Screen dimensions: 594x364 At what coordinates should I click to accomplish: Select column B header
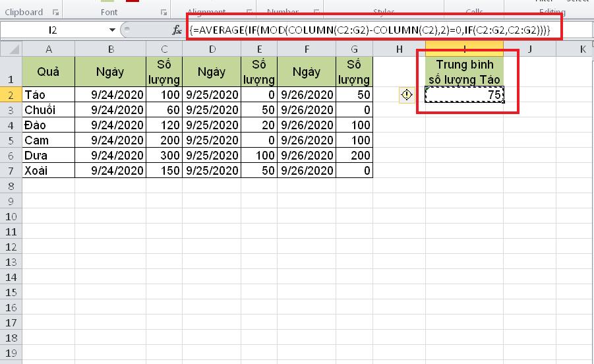click(x=111, y=49)
